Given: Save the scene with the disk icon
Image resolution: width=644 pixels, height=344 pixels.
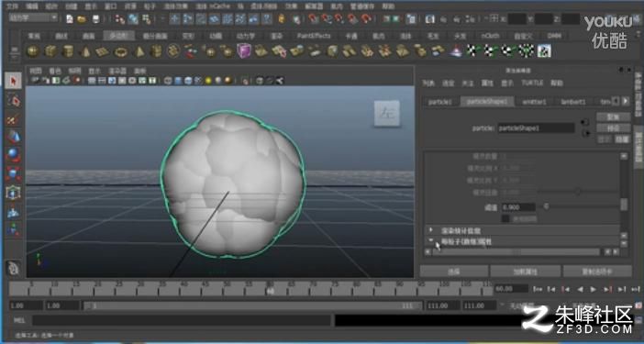Looking at the screenshot, I should point(95,19).
